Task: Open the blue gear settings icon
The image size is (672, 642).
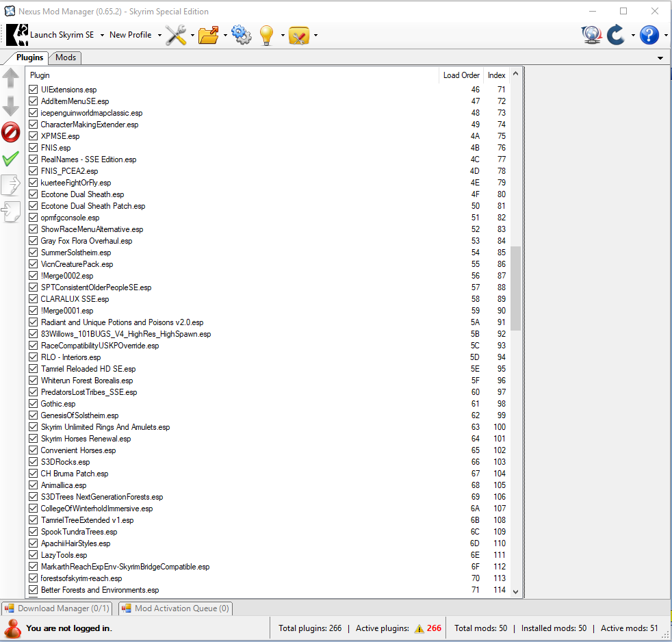Action: 241,35
